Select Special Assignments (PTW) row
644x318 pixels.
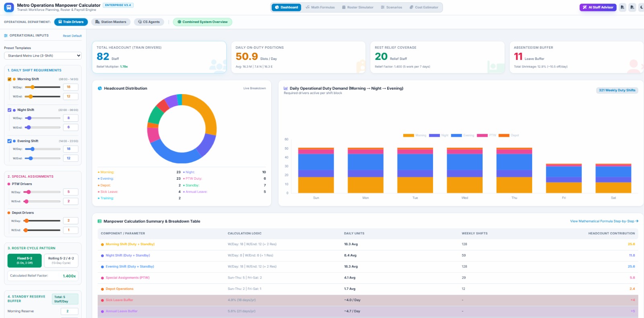click(368, 278)
